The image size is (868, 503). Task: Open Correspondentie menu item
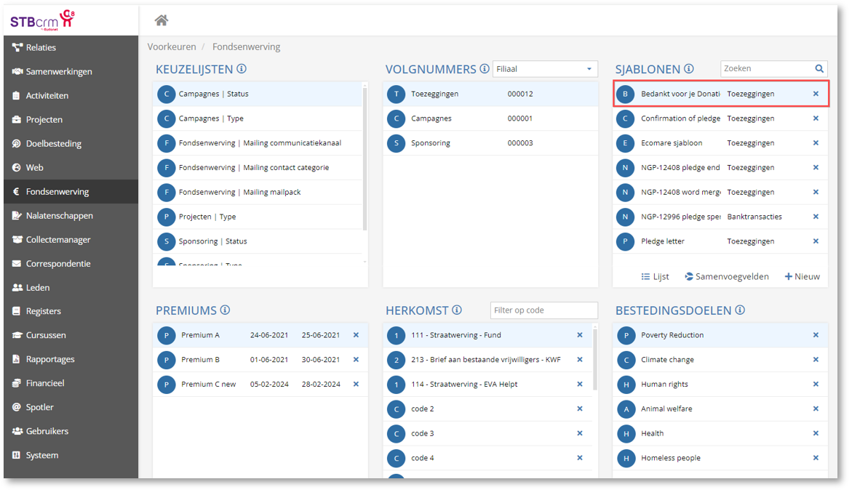click(71, 264)
